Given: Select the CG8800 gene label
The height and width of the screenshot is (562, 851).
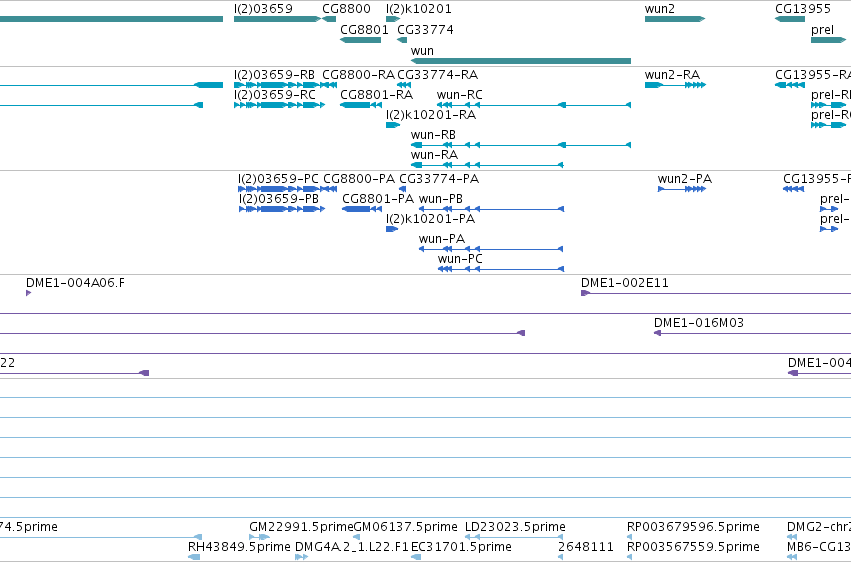Looking at the screenshot, I should click(346, 9).
